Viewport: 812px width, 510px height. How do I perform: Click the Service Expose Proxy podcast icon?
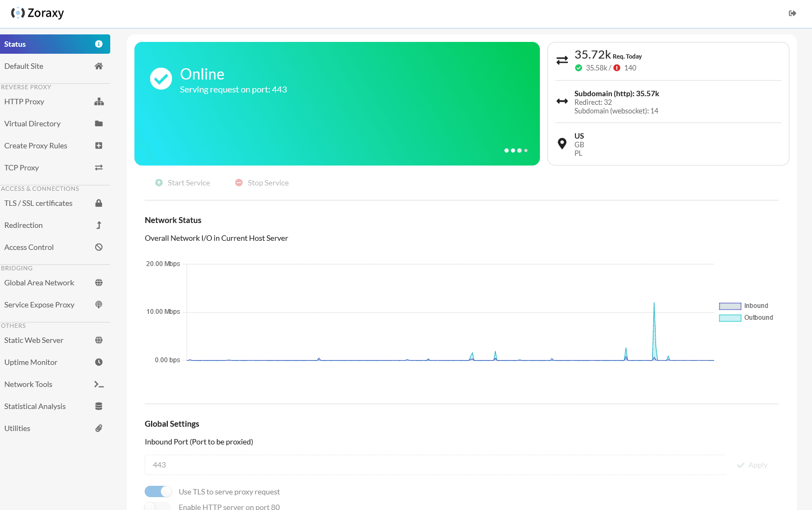(99, 305)
